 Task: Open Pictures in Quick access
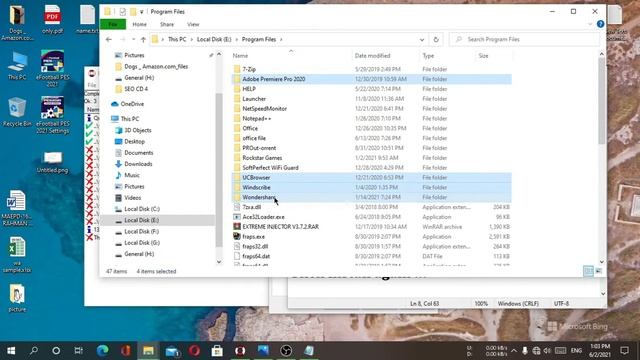pos(134,55)
